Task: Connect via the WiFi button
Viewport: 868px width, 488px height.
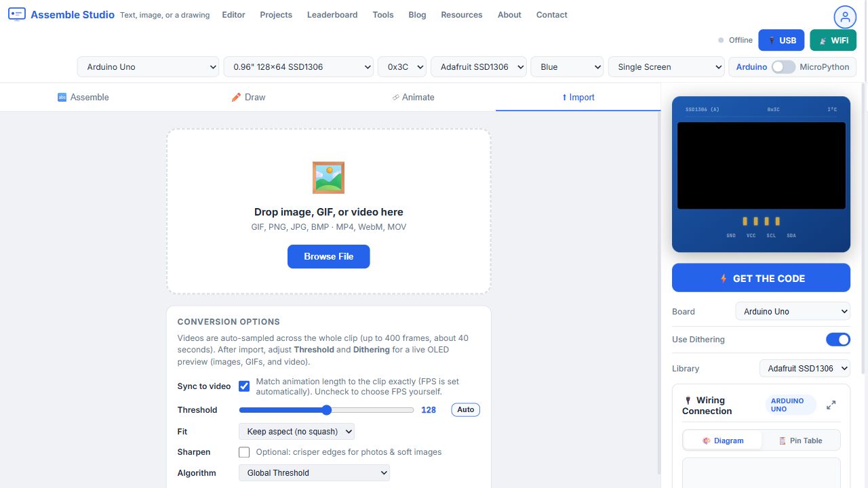Action: tap(833, 40)
